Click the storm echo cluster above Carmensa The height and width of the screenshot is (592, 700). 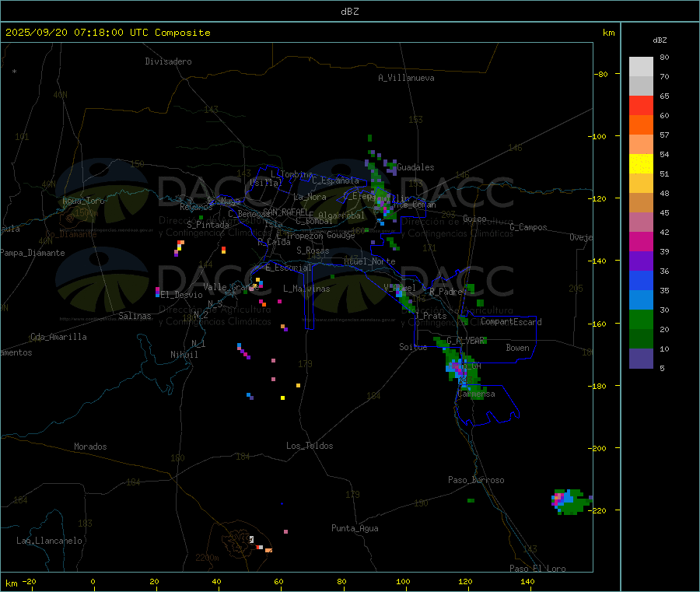[463, 370]
